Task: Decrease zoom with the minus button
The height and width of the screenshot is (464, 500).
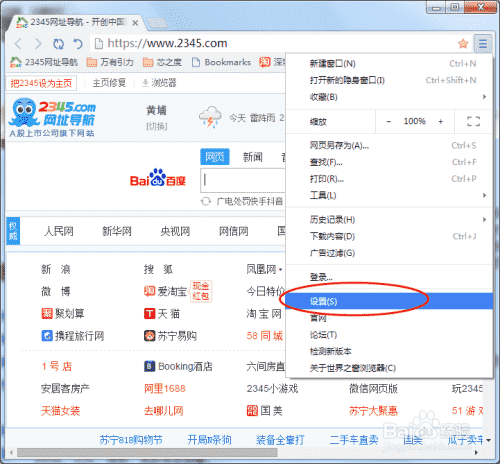Action: [388, 122]
